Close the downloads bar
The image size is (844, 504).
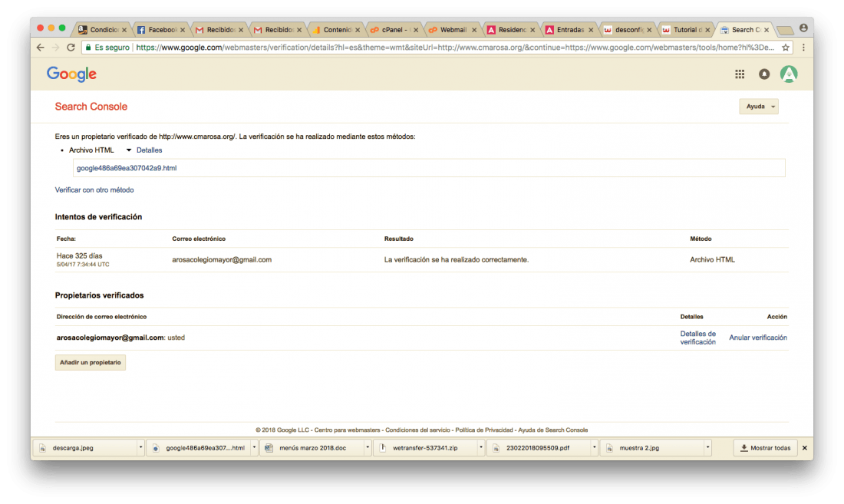coord(805,448)
